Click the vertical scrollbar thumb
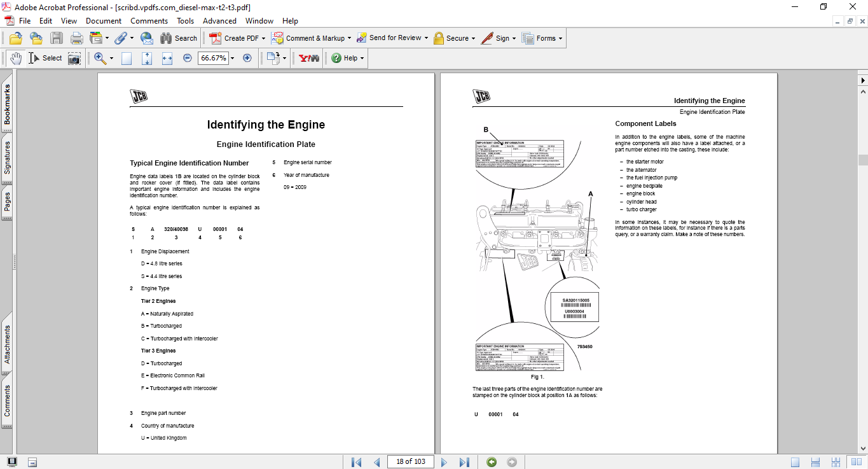The image size is (868, 469). [863, 160]
